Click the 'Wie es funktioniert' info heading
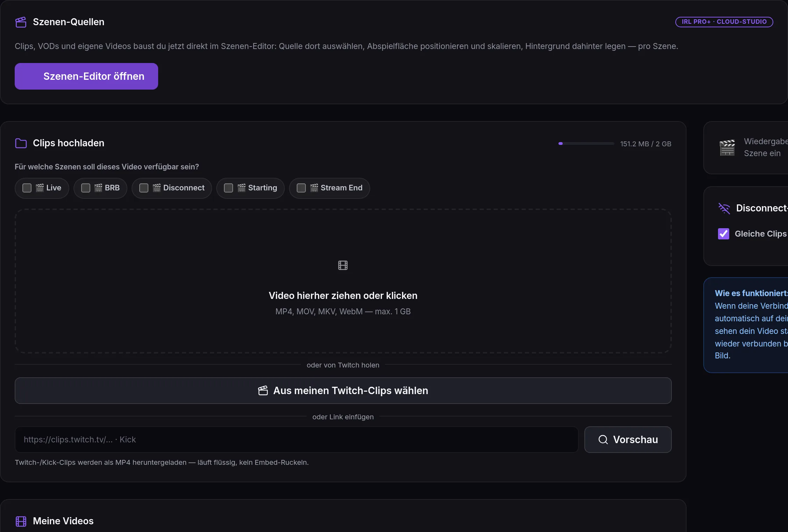 [751, 293]
